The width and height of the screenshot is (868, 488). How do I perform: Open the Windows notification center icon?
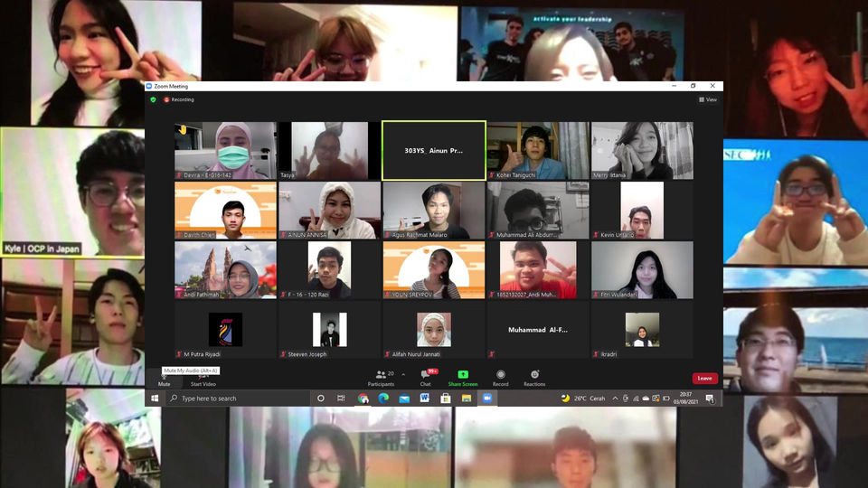[x=711, y=399]
